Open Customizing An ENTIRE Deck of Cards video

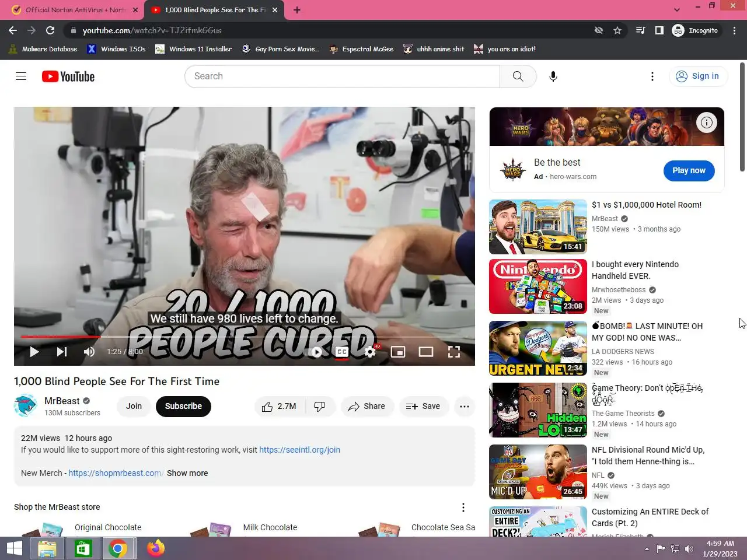(x=538, y=521)
